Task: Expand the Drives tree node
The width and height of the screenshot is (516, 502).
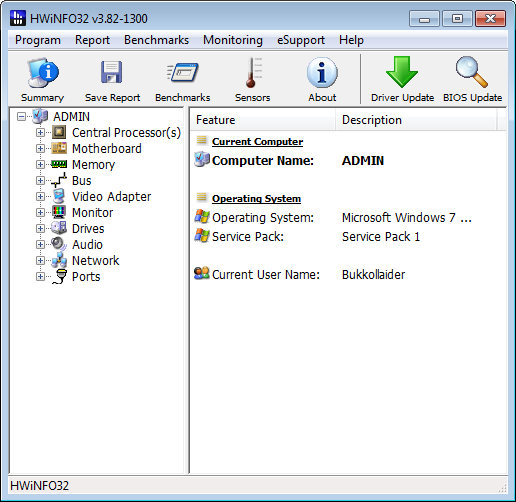Action: coord(40,229)
